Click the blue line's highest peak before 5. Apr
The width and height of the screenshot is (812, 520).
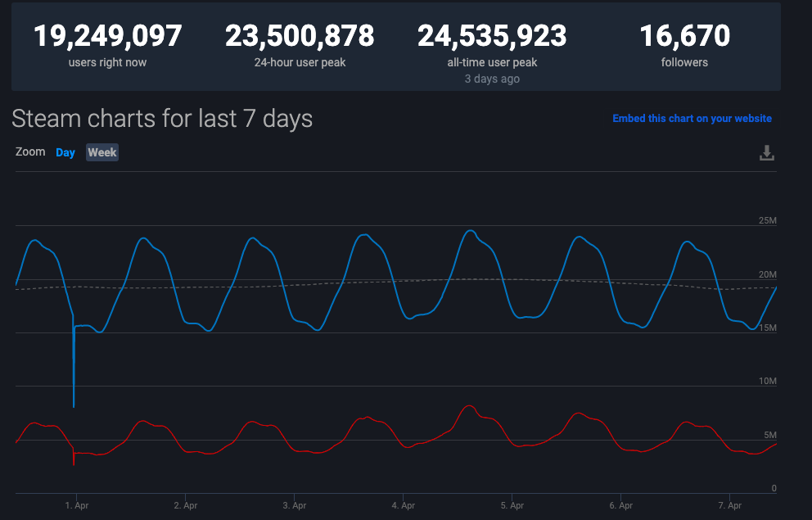click(x=470, y=230)
